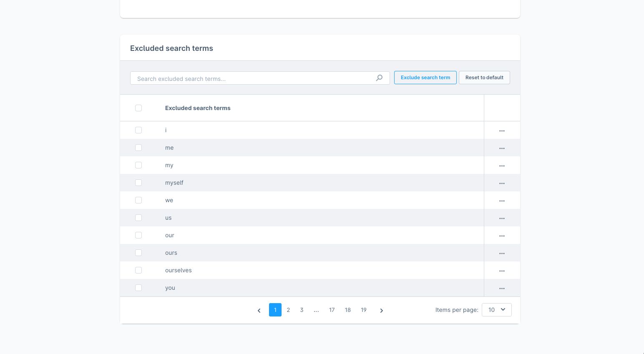The height and width of the screenshot is (354, 644).
Task: Open the actions menu for "us"
Action: click(502, 218)
